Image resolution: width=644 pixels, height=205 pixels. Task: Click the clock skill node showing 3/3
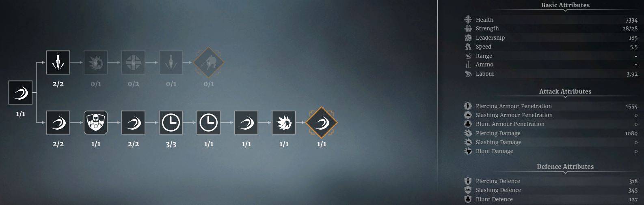click(x=171, y=122)
